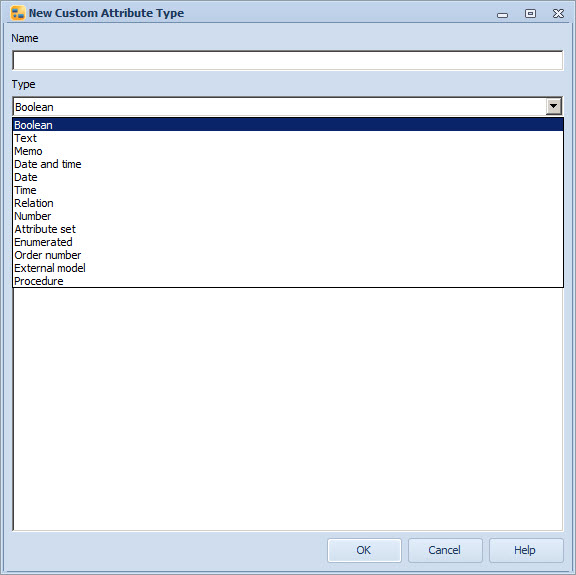Choose the Number type option
Viewport: 576px width, 575px height.
tap(288, 216)
